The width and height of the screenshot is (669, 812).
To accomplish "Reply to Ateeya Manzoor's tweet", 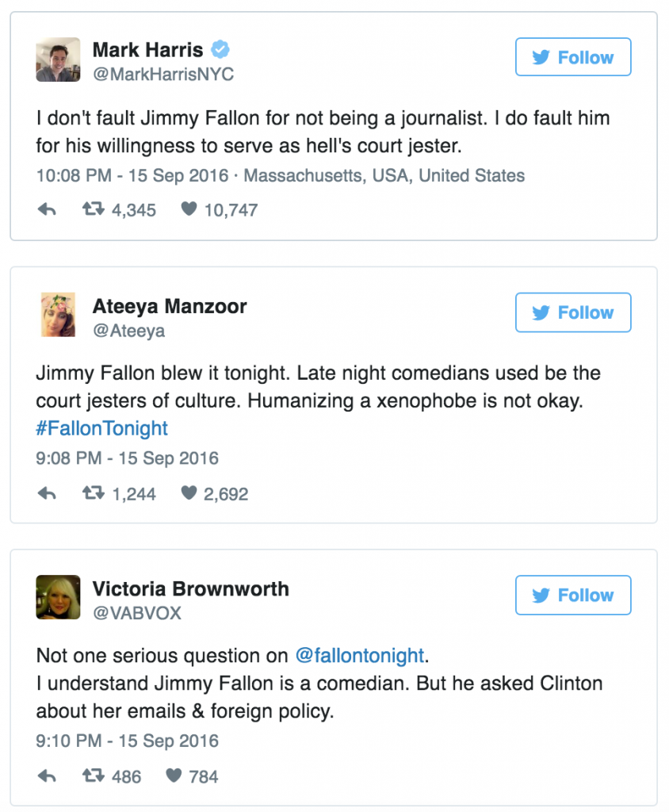I will click(47, 494).
